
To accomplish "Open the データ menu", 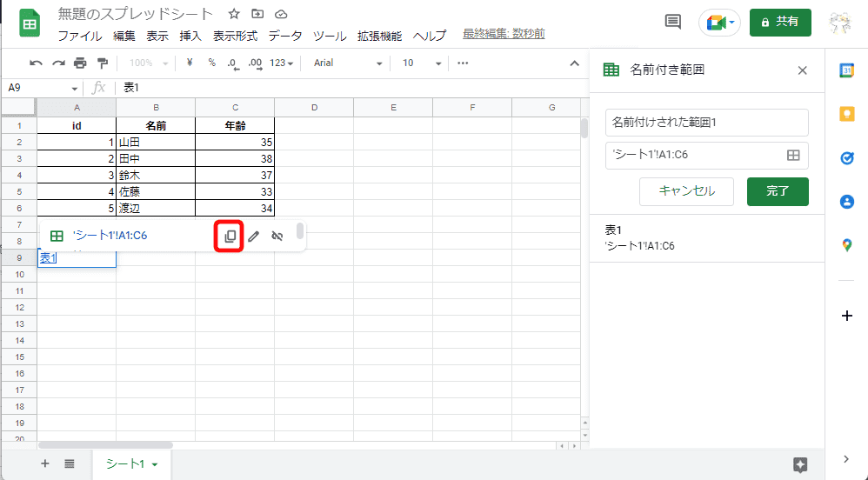I will coord(285,36).
